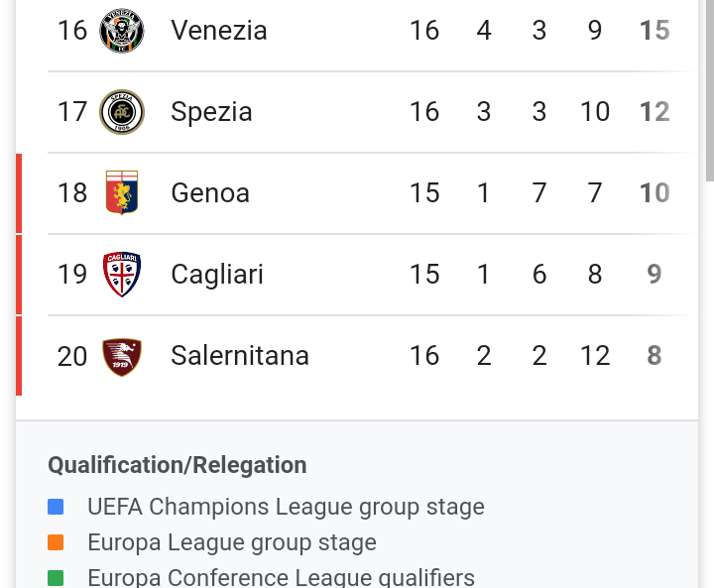Click the rank number 18 for Genoa

(72, 192)
